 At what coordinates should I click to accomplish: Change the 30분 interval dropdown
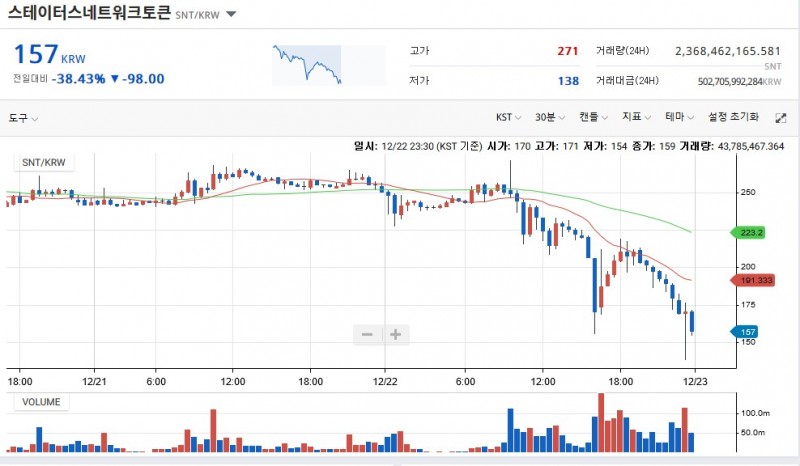coord(550,117)
